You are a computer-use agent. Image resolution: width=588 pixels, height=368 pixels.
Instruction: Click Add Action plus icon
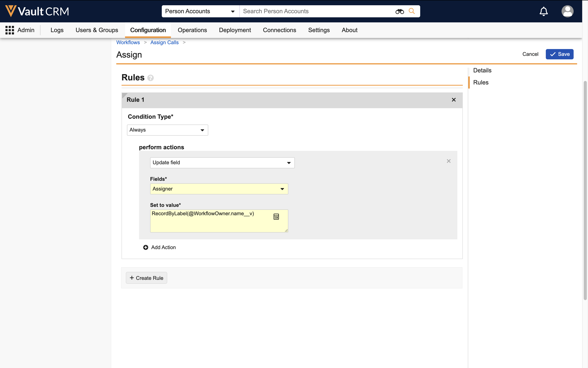point(146,247)
